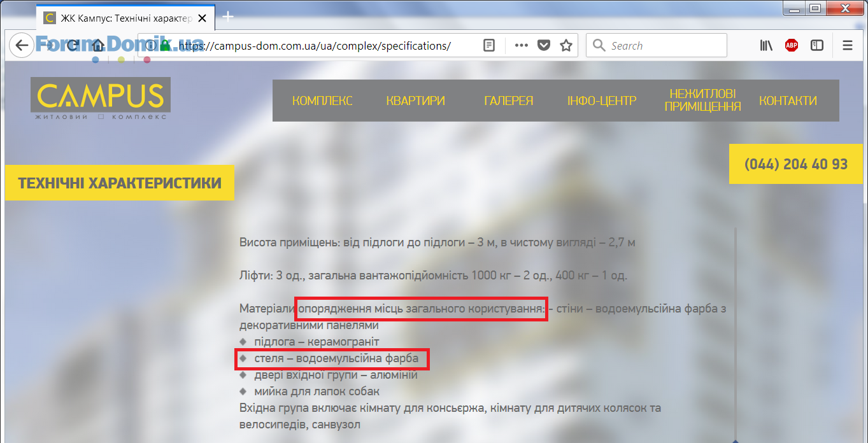Click the Adblock Plus extension icon
Viewport: 868px width, 443px height.
792,46
